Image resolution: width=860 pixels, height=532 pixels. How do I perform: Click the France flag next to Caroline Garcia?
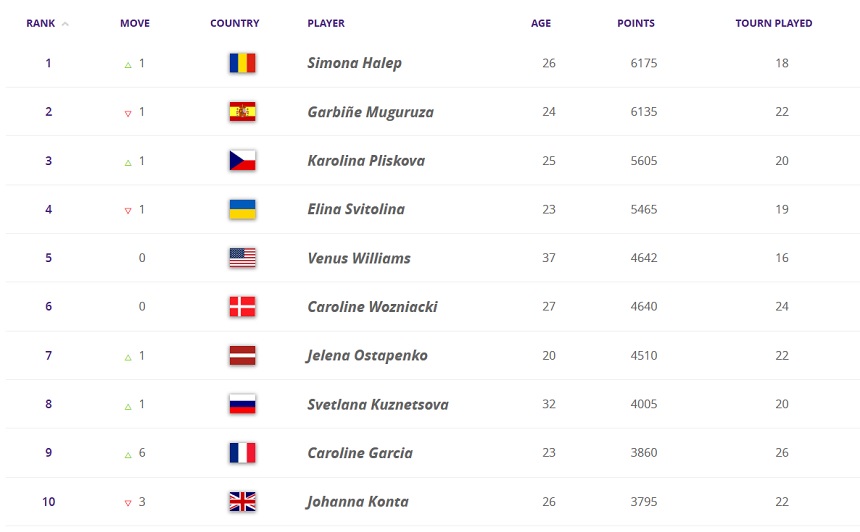(x=242, y=453)
